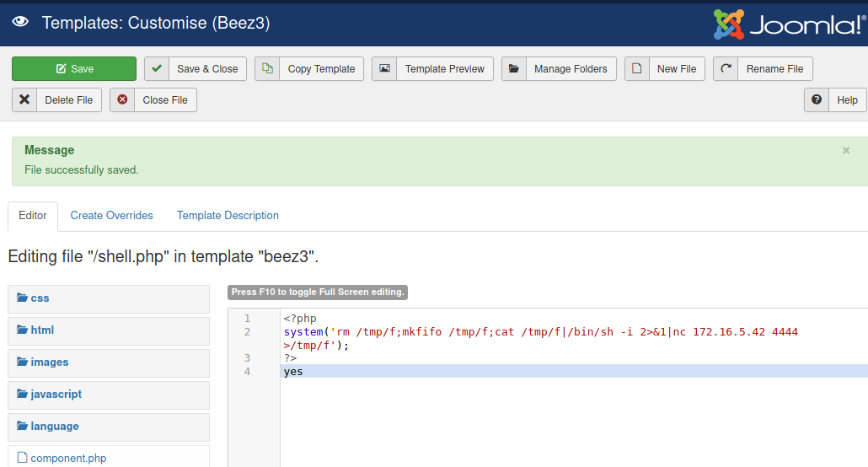This screenshot has height=467, width=868.
Task: Click the Help question mark icon
Action: 817,99
